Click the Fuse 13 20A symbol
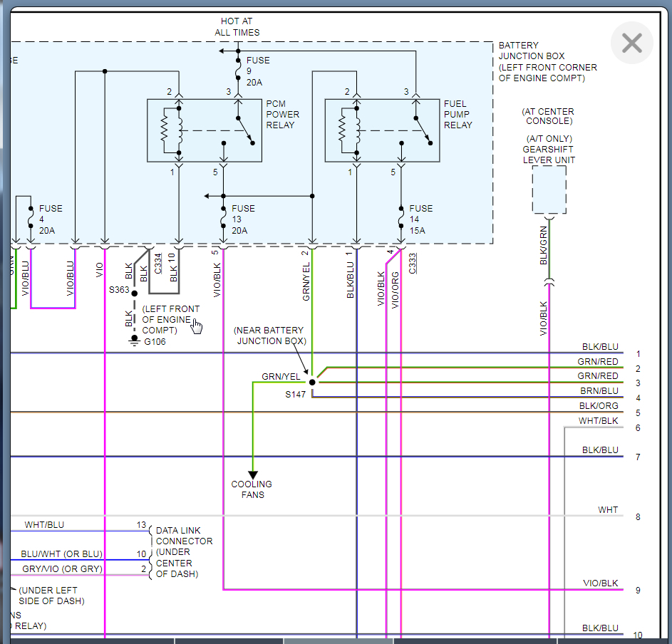Screen dimensions: 672x644 (x=223, y=218)
